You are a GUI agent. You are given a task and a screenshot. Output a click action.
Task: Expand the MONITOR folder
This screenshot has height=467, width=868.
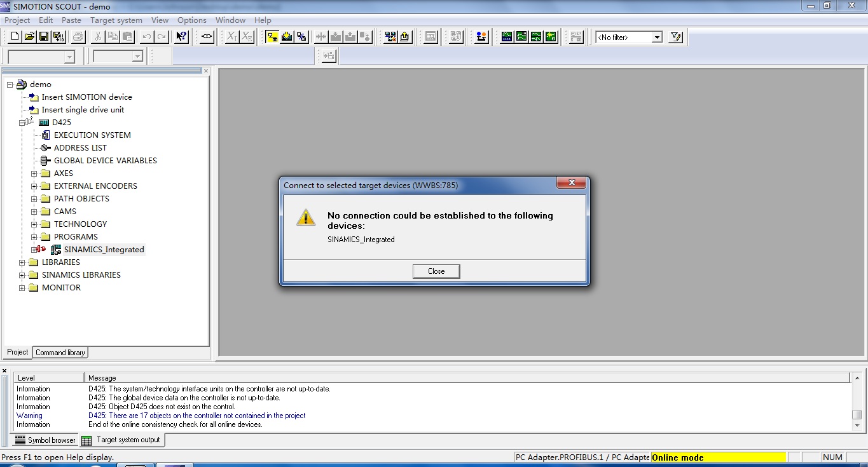pos(22,288)
